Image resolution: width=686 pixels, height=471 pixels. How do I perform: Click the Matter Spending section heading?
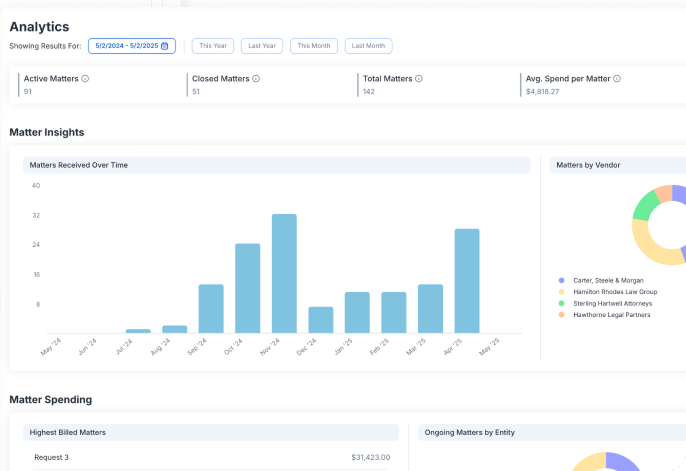(51, 400)
